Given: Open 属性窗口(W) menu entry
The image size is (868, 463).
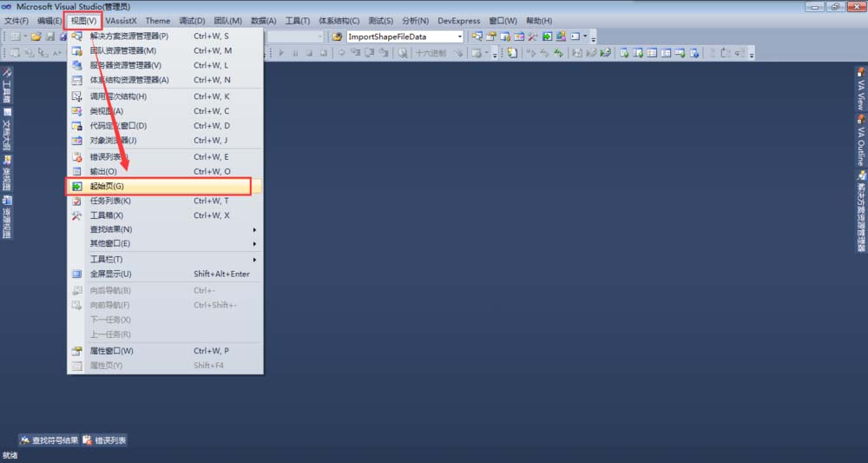Looking at the screenshot, I should (164, 351).
